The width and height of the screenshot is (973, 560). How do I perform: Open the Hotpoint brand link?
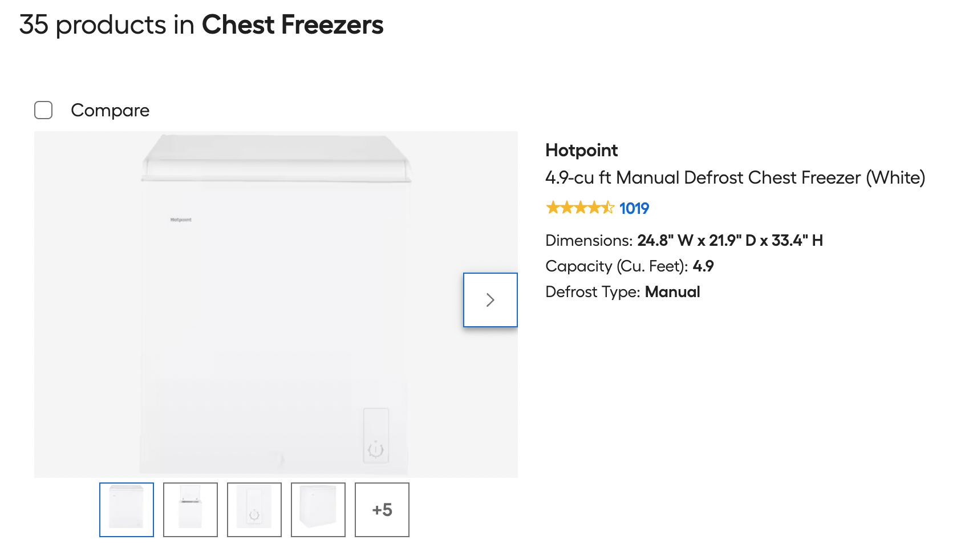click(581, 150)
